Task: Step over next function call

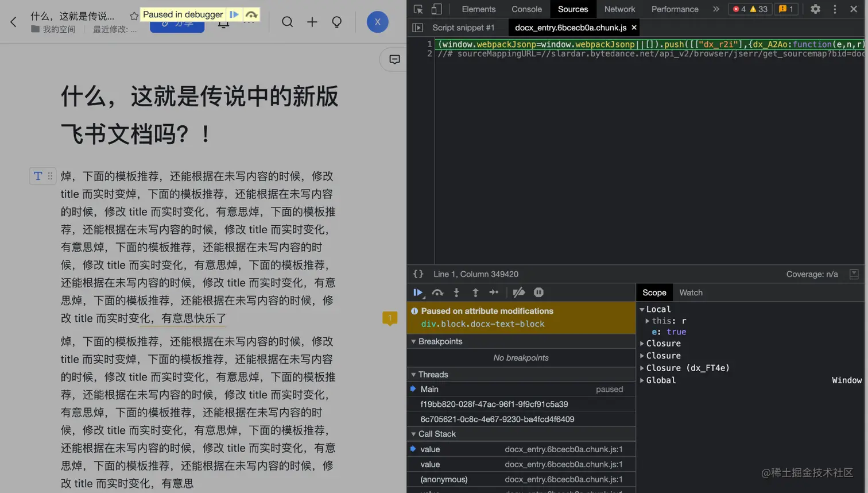Action: click(437, 292)
